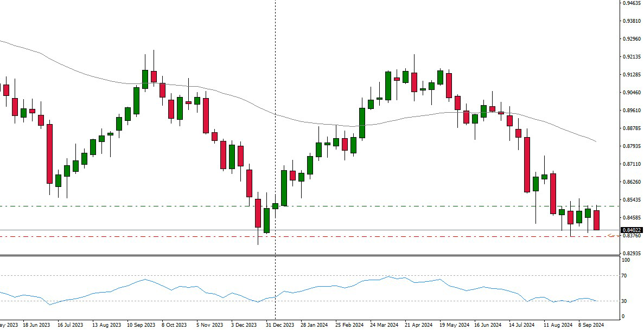This screenshot has height=330, width=644.
Task: Click the 25 Feb 2024 date label
Action: [x=349, y=325]
